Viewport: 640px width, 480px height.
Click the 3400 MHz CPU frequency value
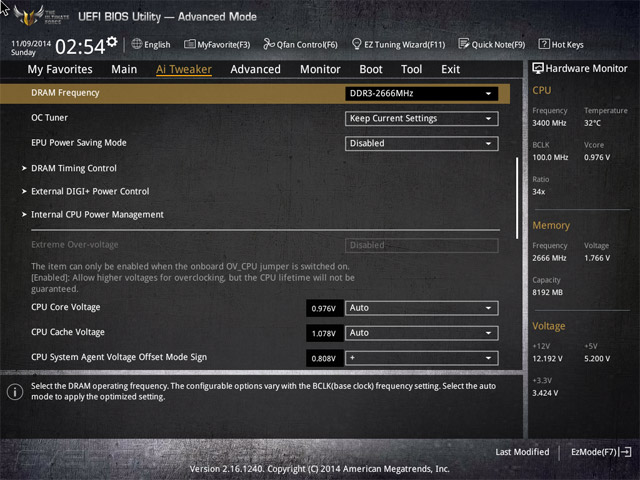(x=549, y=123)
